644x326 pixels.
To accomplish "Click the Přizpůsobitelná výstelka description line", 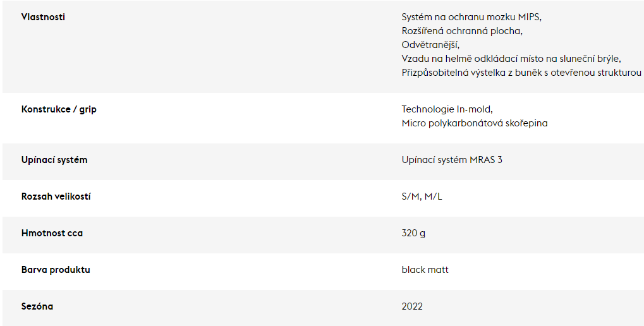I will 521,73.
